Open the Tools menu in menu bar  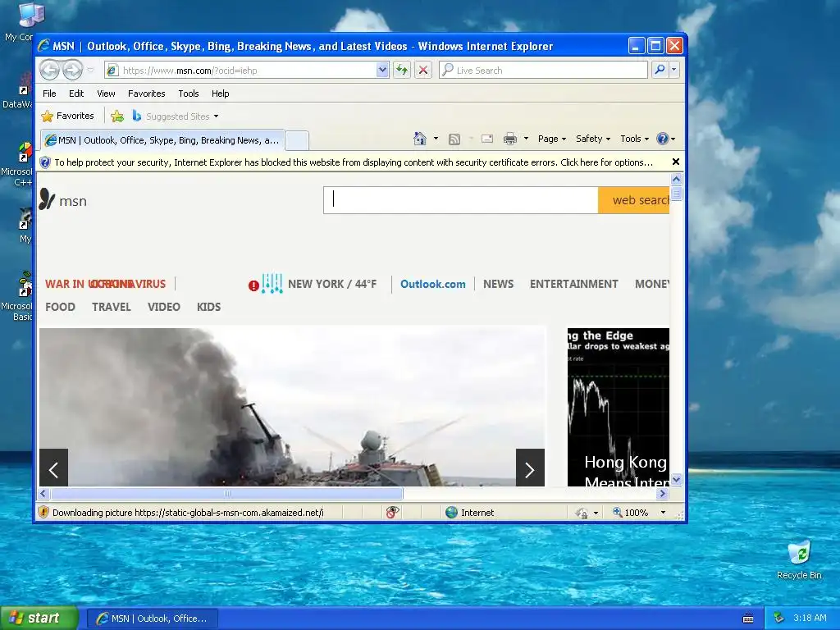(189, 94)
